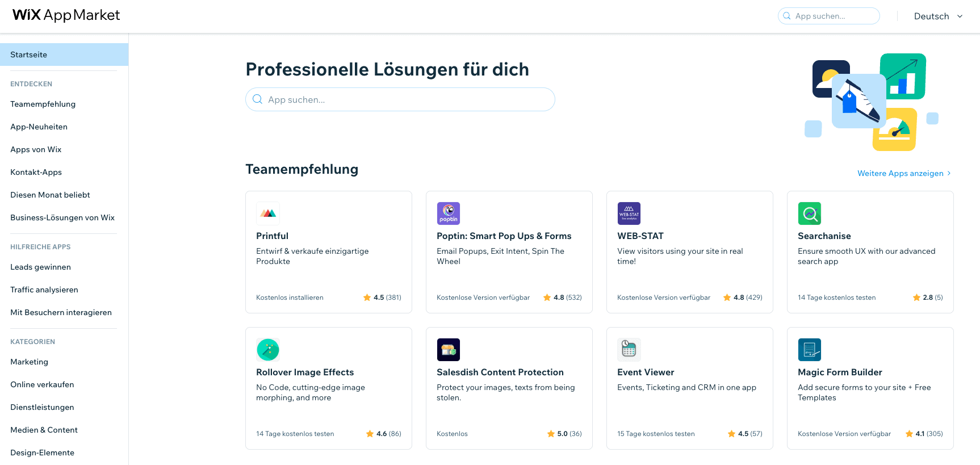Viewport: 980px width, 465px height.
Task: Select Traffic analysieren in sidebar
Action: point(44,290)
